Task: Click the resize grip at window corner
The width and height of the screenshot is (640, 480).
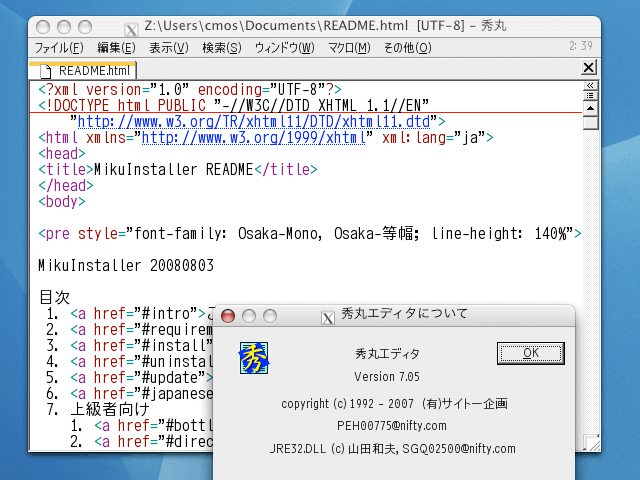Action: [x=592, y=443]
